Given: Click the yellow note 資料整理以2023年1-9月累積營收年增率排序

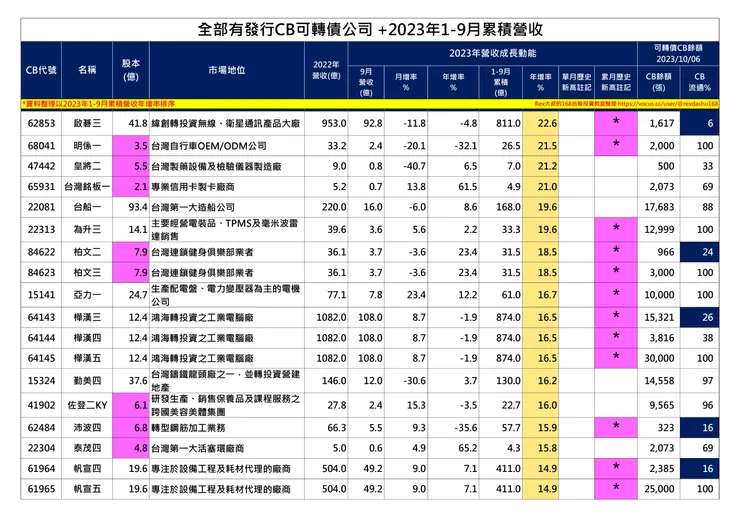Looking at the screenshot, I should 98,103.
